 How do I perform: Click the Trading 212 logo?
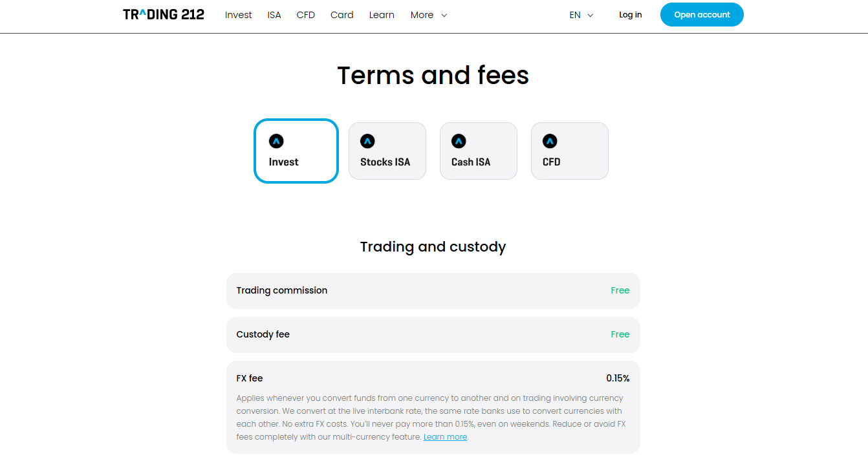(164, 14)
